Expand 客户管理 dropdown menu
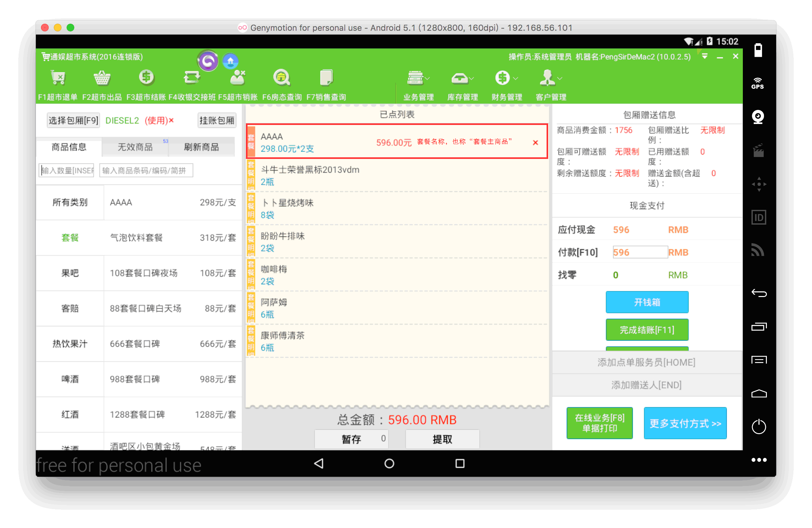The width and height of the screenshot is (812, 528). [551, 85]
